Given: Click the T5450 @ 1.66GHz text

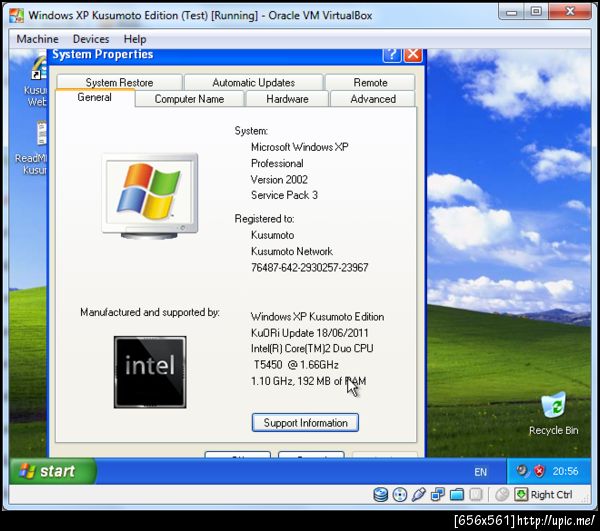Looking at the screenshot, I should (296, 365).
